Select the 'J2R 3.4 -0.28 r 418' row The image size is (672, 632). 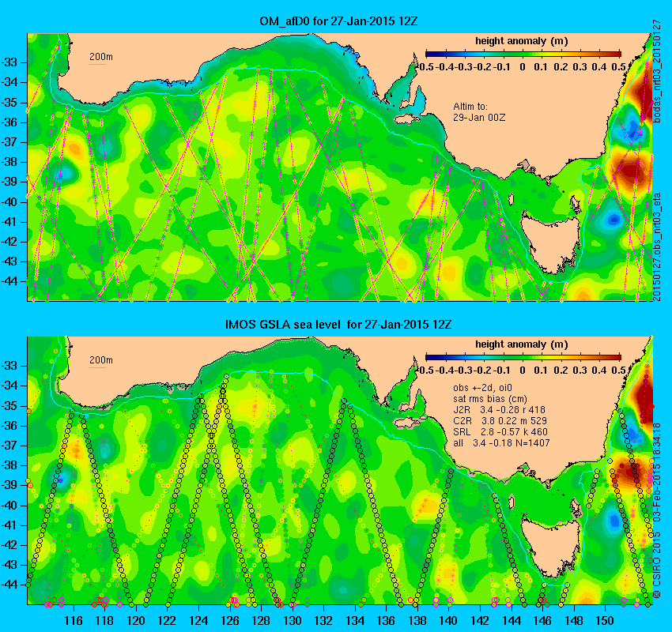coord(499,410)
